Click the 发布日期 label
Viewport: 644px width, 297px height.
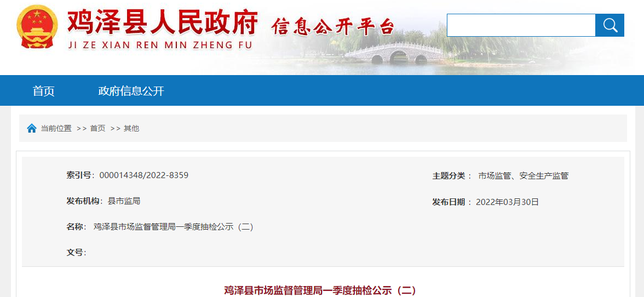click(x=449, y=202)
